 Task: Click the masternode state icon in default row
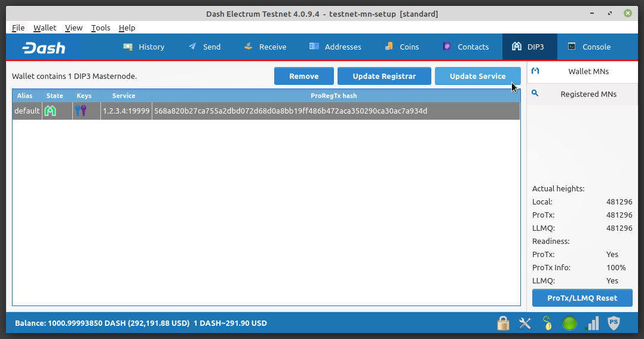coord(51,111)
